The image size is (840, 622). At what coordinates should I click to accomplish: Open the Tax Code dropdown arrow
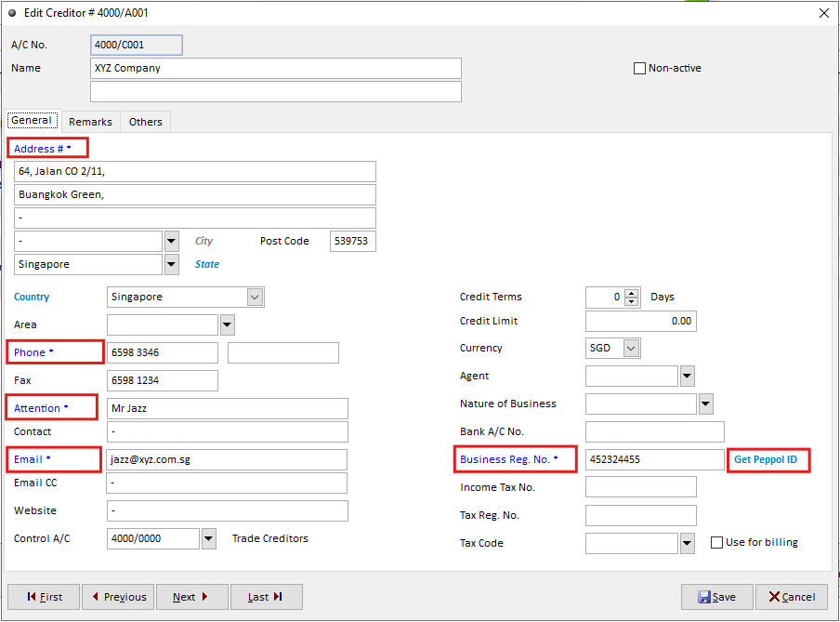[x=688, y=544]
